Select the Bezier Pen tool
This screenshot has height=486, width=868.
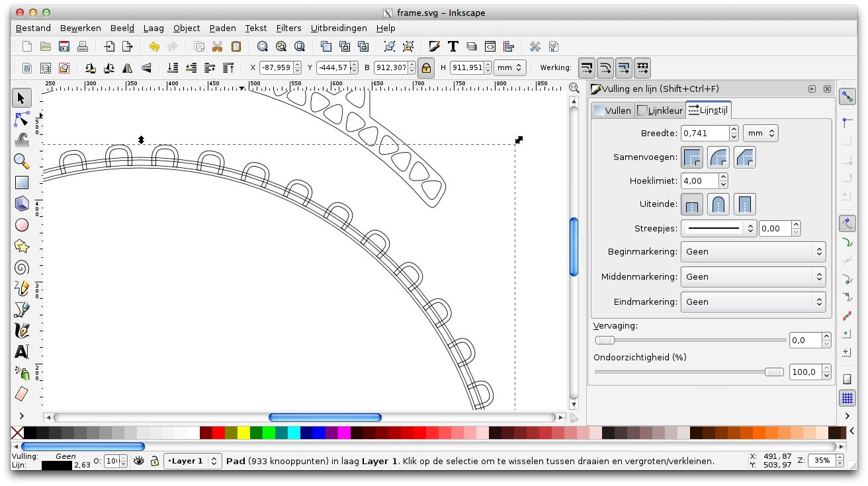(21, 309)
